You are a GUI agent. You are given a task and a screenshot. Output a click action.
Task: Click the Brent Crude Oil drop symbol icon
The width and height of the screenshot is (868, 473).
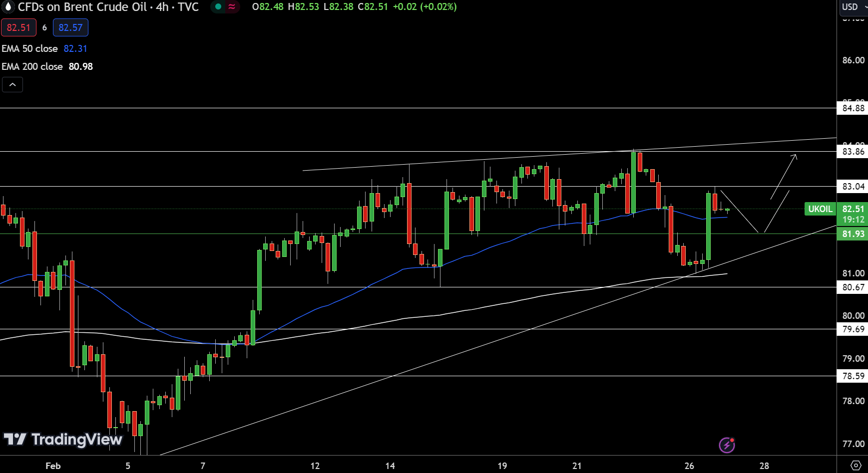click(x=8, y=7)
